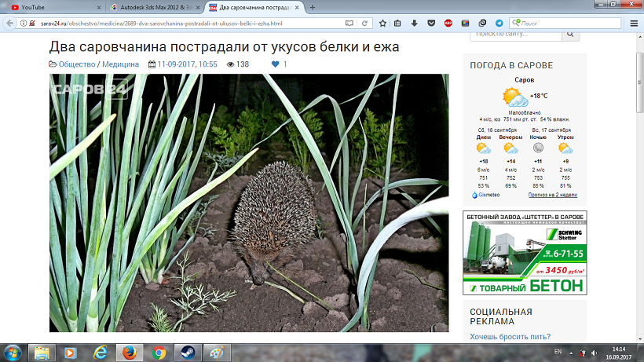Viewport: 644px width, 362px height.
Task: Show hidden tray icons arrow
Action: point(571,353)
